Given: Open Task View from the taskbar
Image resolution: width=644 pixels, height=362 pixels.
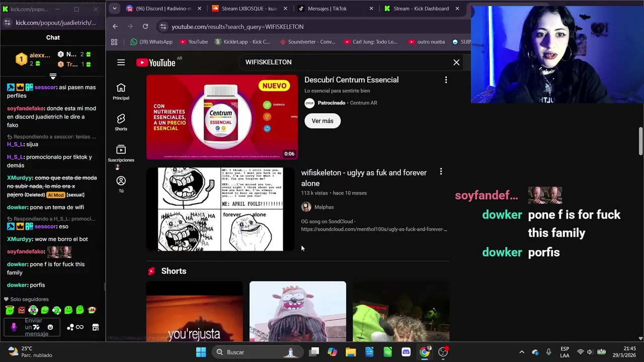Looking at the screenshot, I should pos(314,352).
